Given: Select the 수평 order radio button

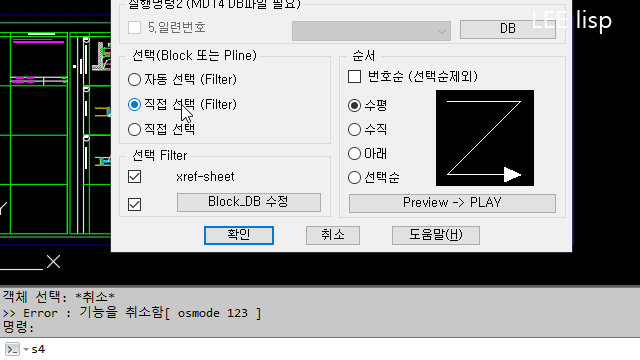Looking at the screenshot, I should [x=354, y=105].
